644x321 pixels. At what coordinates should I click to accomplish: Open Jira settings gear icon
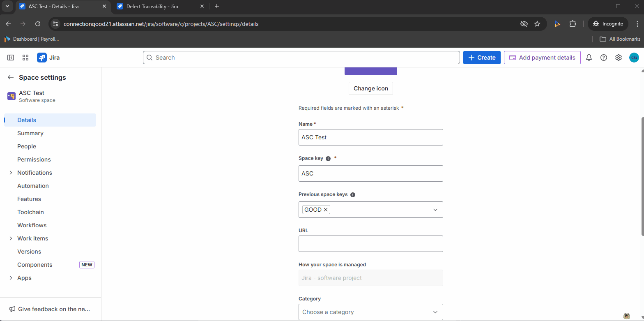click(618, 58)
